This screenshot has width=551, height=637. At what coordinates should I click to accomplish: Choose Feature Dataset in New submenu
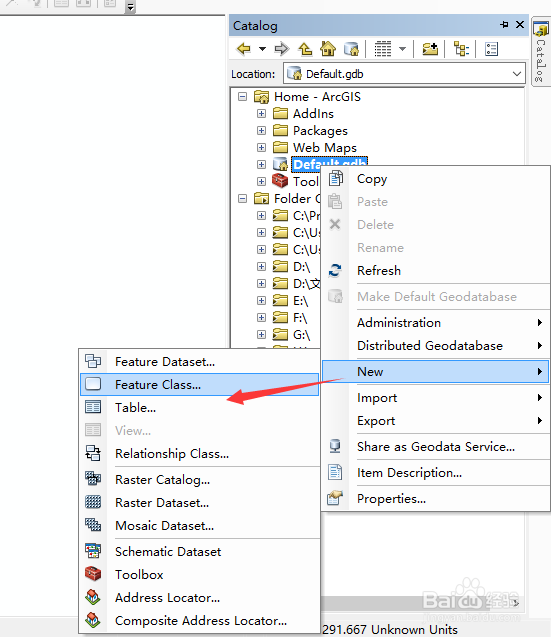200,362
